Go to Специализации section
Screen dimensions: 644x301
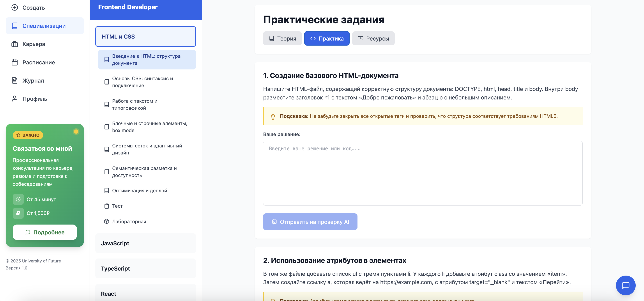pos(45,26)
